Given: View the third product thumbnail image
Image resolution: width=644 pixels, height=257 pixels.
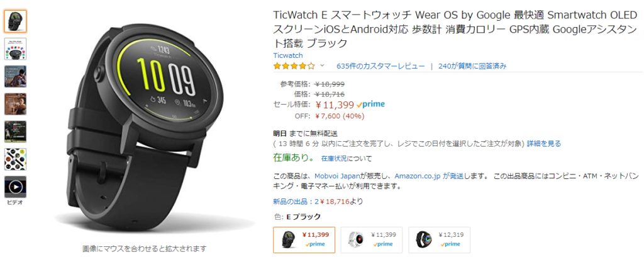Looking at the screenshot, I should (x=16, y=76).
